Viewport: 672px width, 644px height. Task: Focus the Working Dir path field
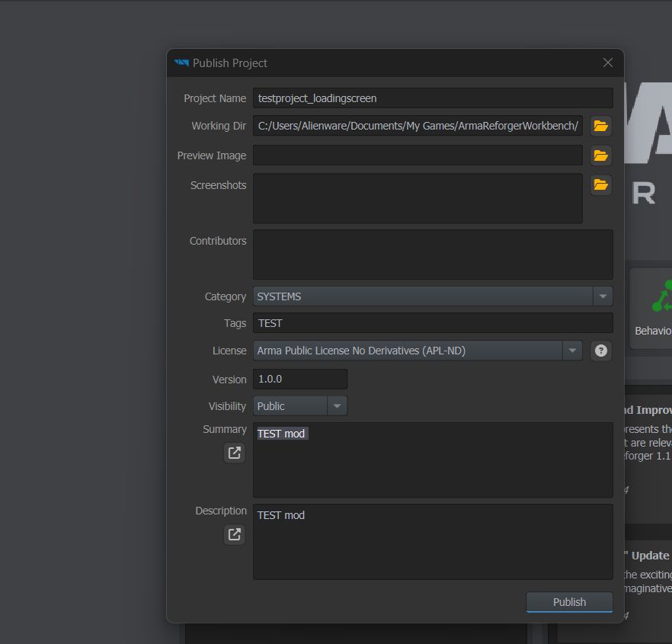tap(418, 126)
